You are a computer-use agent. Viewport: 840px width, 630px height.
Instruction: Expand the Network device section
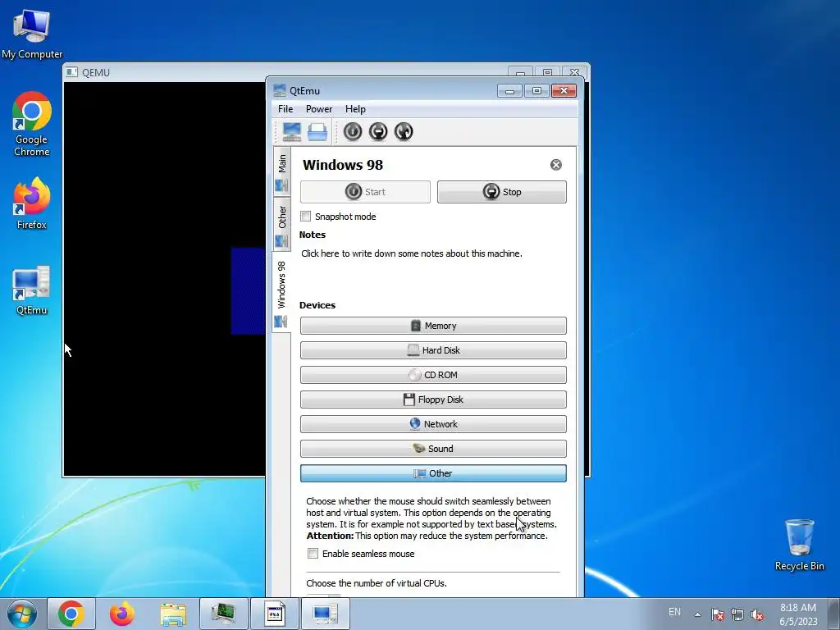pos(433,424)
